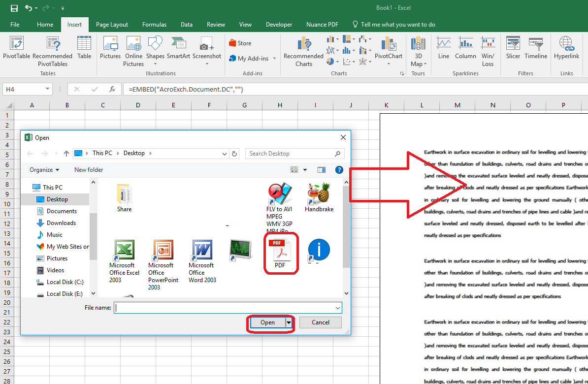Open Online Pictures
This screenshot has height=384, width=588.
coord(133,51)
